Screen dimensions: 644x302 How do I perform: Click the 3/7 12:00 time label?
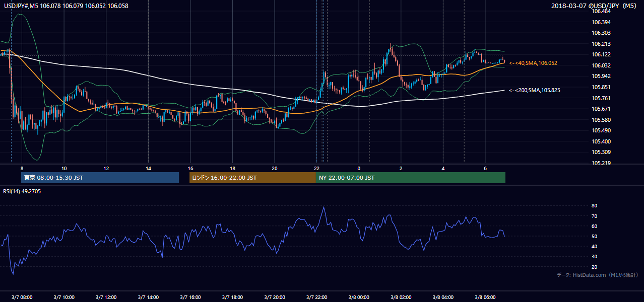click(106, 297)
